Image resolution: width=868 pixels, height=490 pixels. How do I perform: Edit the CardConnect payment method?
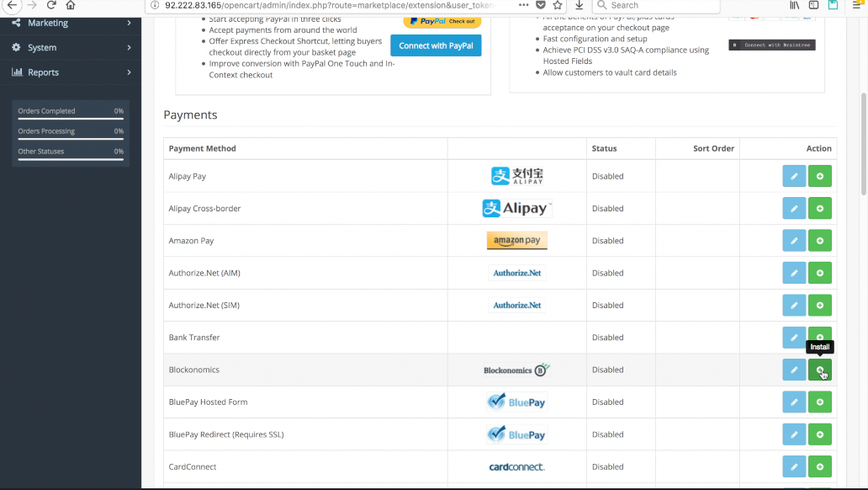[x=794, y=466]
